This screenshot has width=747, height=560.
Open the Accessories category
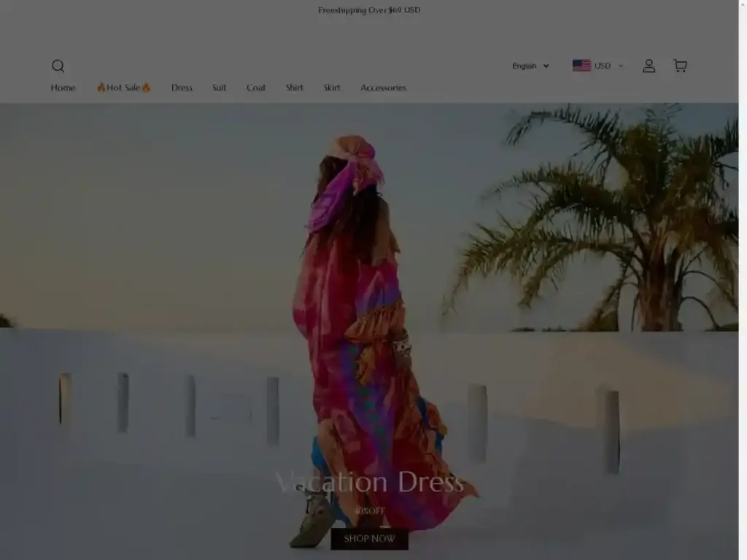coord(383,87)
